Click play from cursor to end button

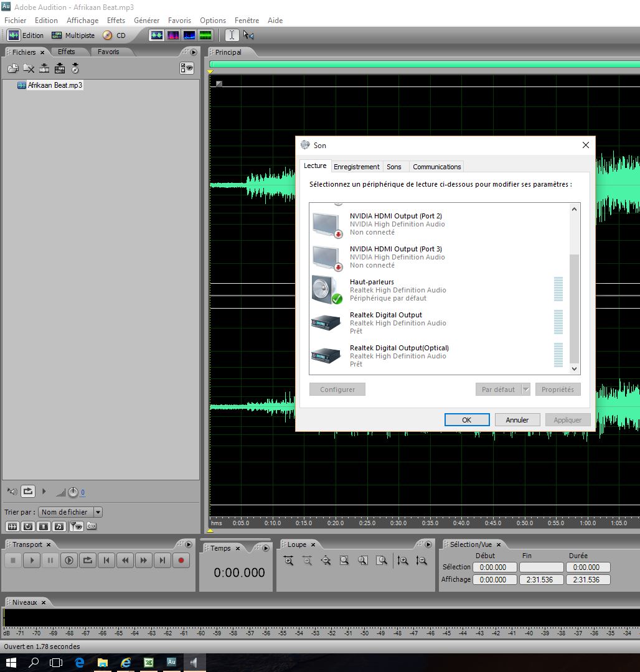[x=69, y=560]
